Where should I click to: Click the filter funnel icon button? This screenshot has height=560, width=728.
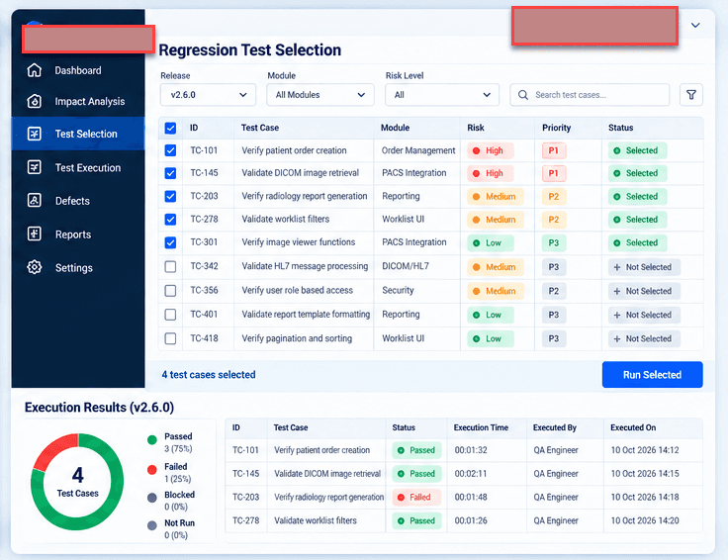[690, 95]
